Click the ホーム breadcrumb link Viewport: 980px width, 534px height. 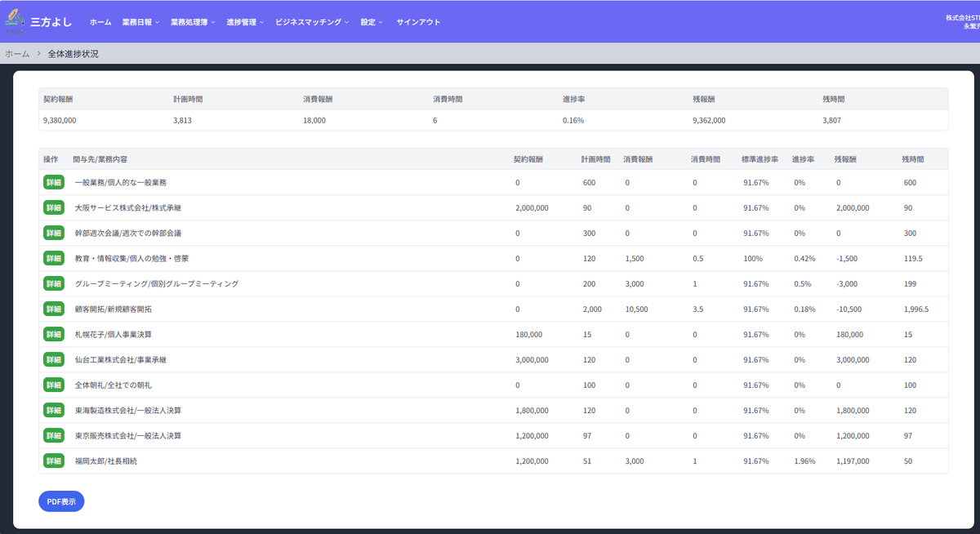(x=18, y=54)
